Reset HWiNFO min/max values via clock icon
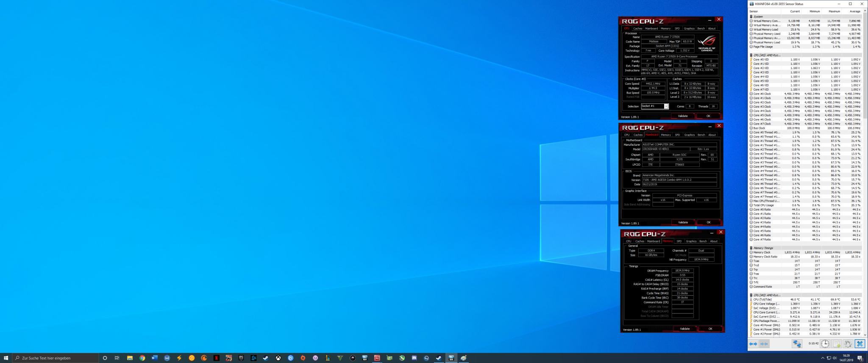This screenshot has height=363, width=868. click(x=825, y=344)
